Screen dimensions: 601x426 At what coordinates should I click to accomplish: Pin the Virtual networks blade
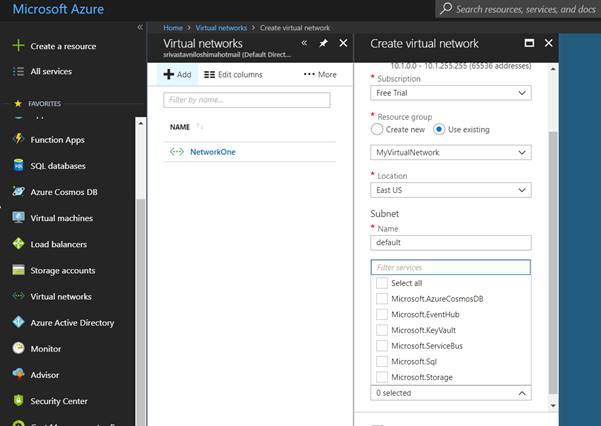tap(323, 43)
